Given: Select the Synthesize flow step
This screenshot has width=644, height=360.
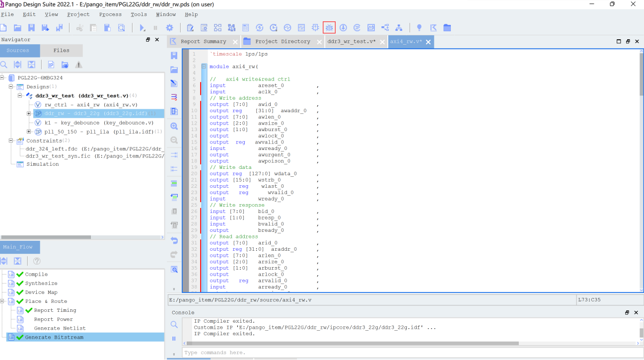Looking at the screenshot, I should click(x=41, y=284).
